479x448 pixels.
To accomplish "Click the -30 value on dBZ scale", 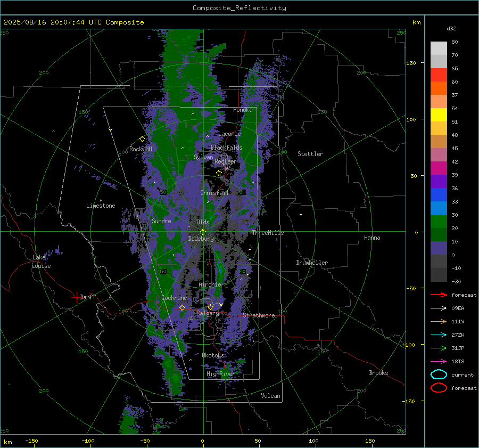I will pos(456,281).
